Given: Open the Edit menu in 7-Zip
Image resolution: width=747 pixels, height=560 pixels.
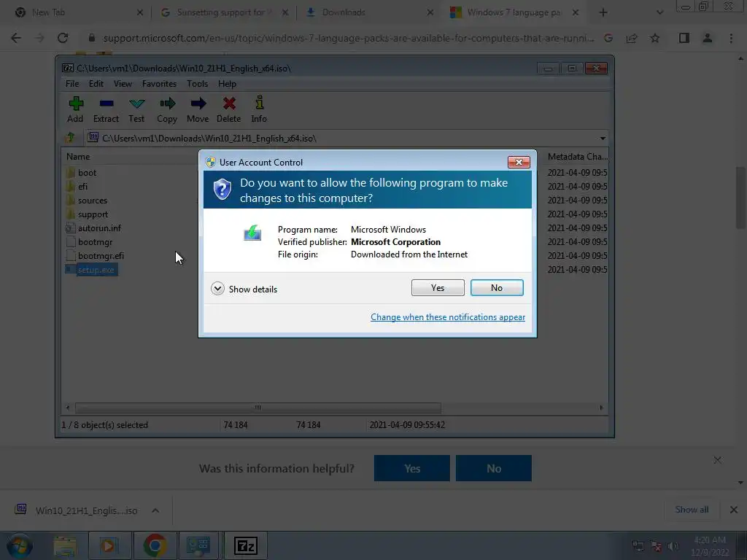Looking at the screenshot, I should 96,84.
